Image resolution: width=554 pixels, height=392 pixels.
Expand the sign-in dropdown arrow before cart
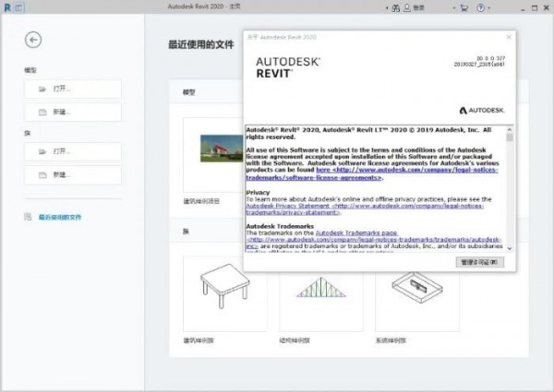(454, 7)
